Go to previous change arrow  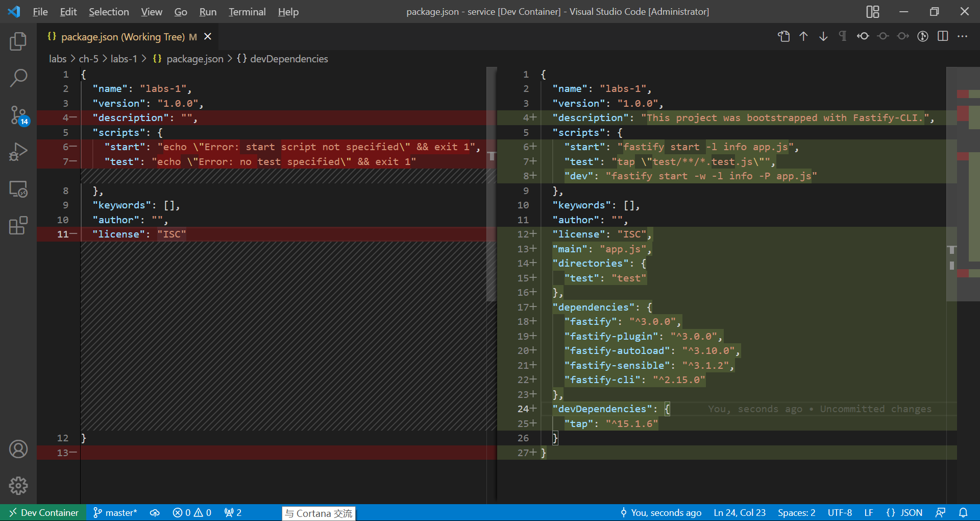click(803, 36)
